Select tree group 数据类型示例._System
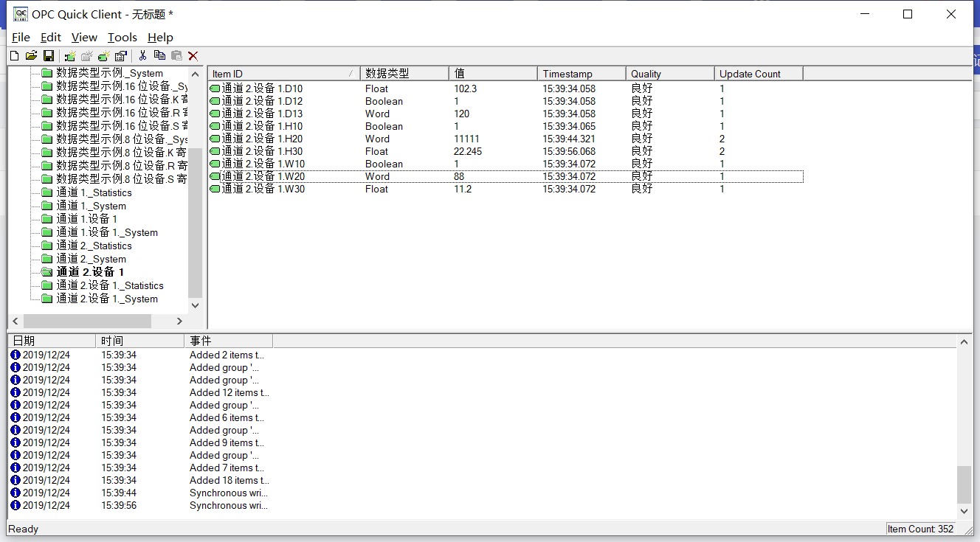Viewport: 980px width, 542px height. click(109, 73)
